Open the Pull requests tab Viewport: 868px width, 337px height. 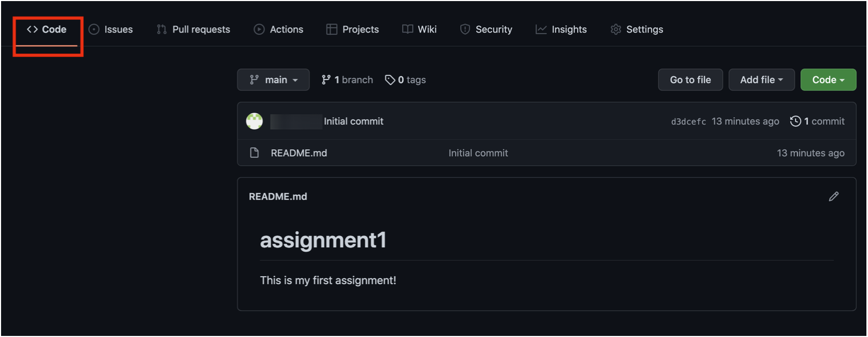[193, 29]
